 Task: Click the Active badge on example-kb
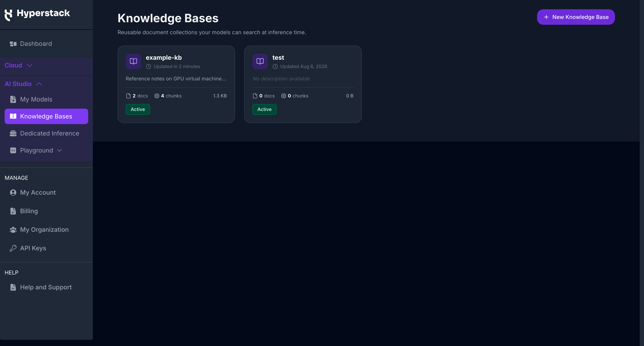coord(138,109)
